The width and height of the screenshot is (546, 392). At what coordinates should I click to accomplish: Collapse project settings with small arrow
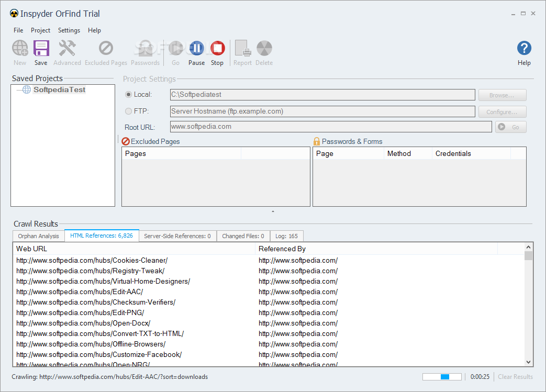pos(273,211)
